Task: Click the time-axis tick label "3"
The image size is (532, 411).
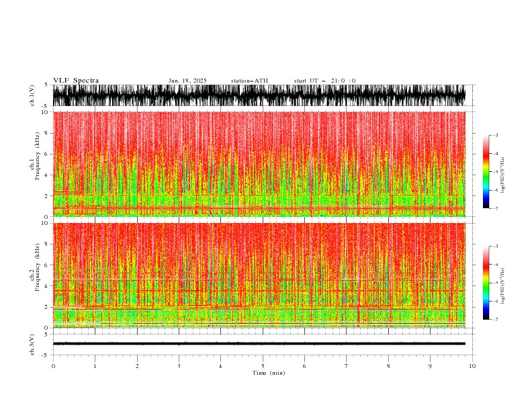Action: point(179,366)
